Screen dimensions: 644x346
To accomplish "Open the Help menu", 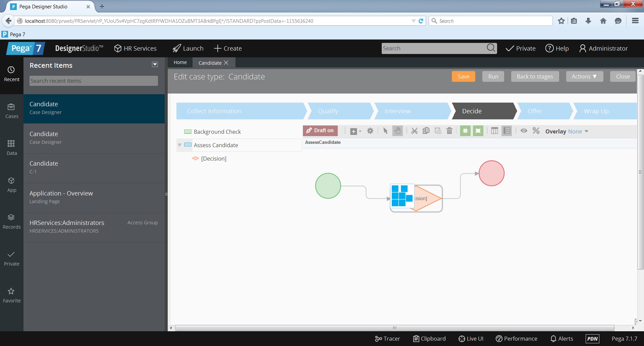I will [x=557, y=48].
